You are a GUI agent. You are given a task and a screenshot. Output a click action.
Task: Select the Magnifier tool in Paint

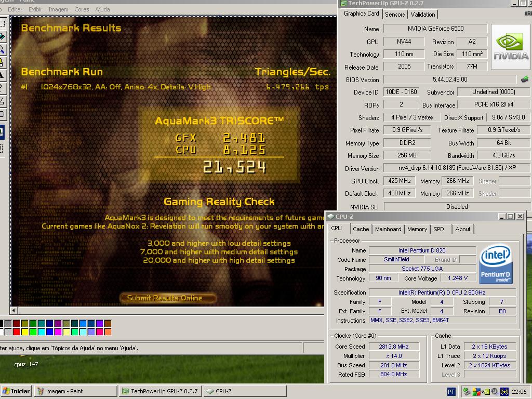2,49
